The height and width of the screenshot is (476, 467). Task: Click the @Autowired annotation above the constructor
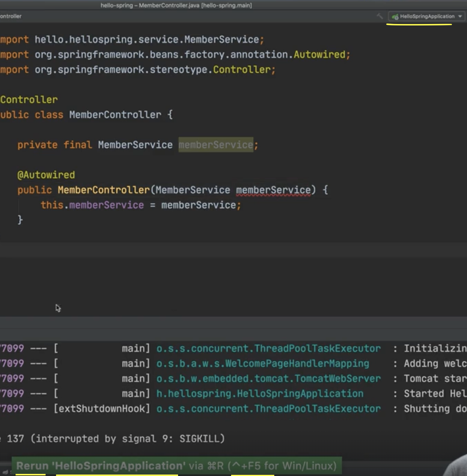tap(46, 175)
